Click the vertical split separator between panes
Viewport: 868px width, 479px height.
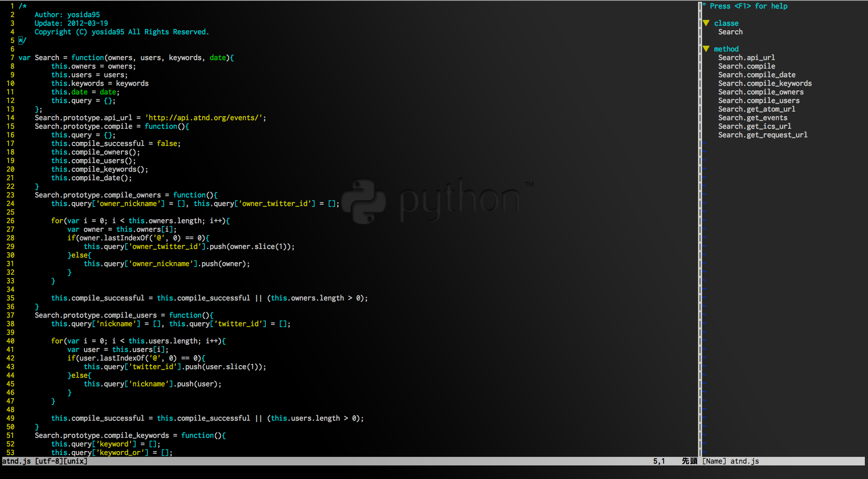coord(699,226)
